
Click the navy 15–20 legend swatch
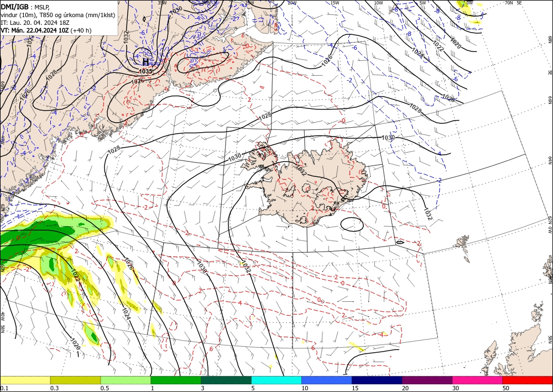point(377,380)
